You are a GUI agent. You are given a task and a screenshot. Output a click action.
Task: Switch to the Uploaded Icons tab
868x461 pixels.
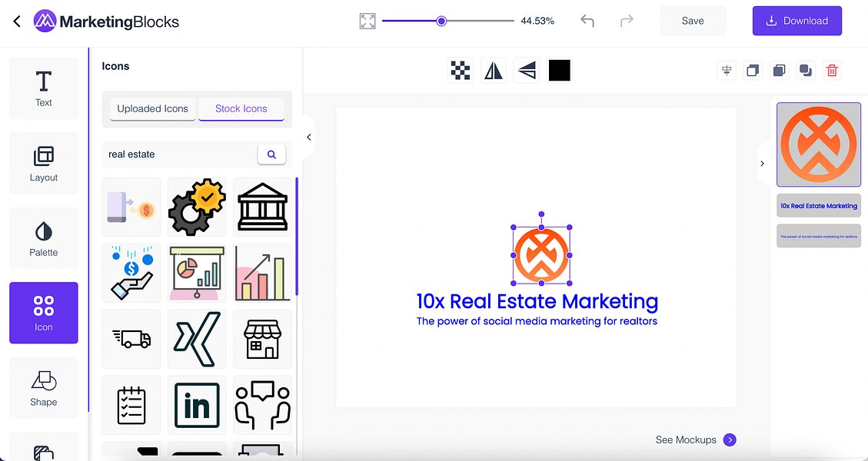coord(151,108)
